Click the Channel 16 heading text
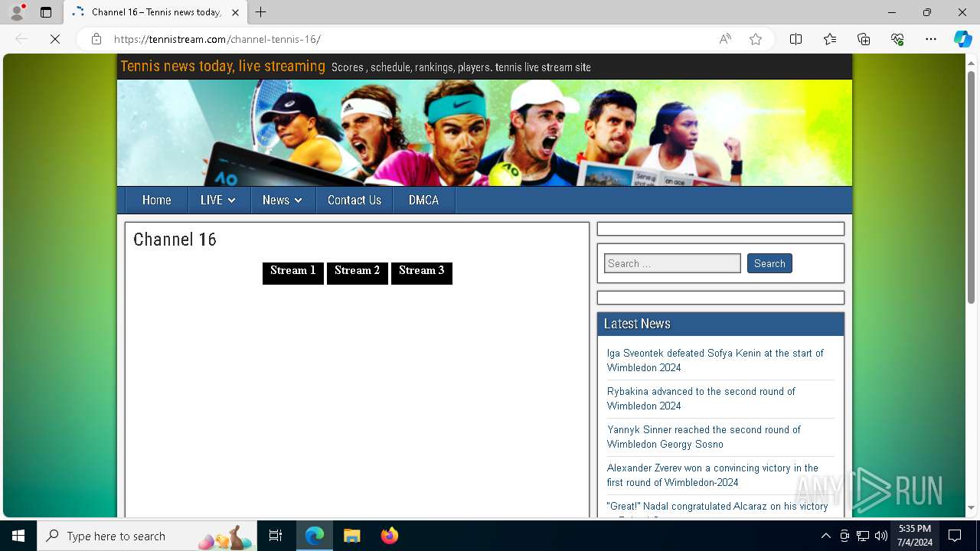Image resolution: width=980 pixels, height=551 pixels. (175, 240)
